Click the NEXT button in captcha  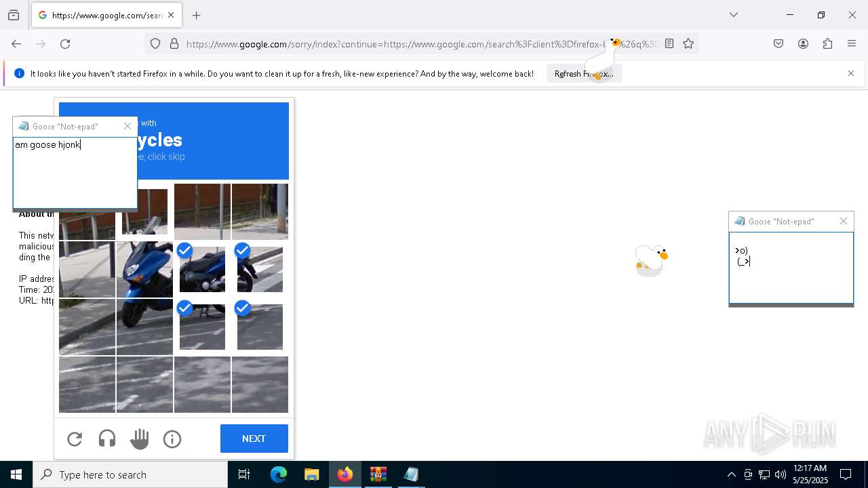254,439
